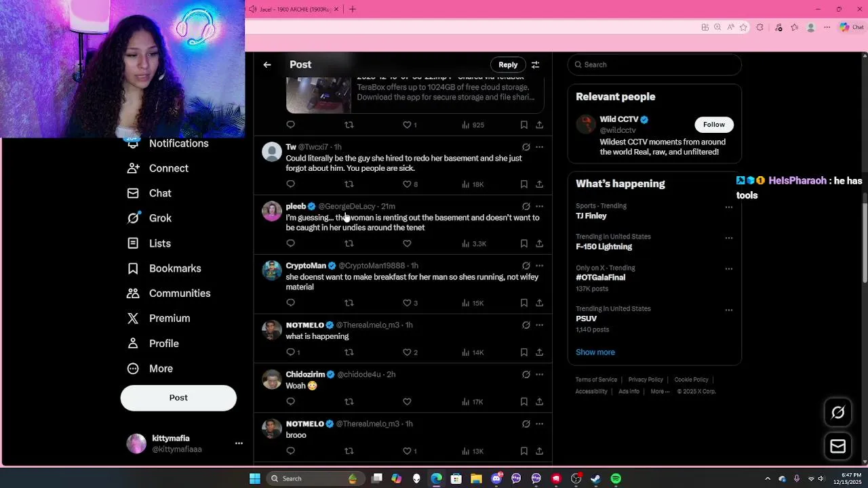
Task: Open Steam from the taskbar
Action: (x=595, y=479)
